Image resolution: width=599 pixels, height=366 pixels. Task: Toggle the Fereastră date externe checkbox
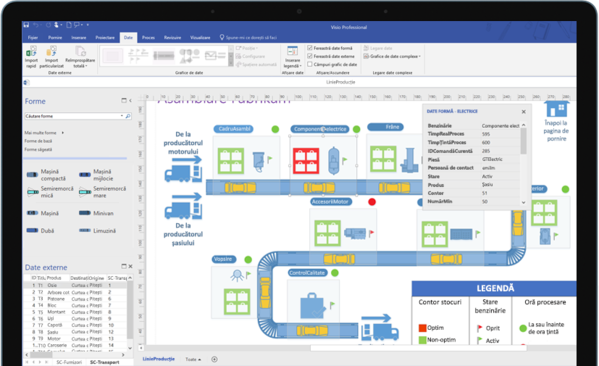[310, 56]
